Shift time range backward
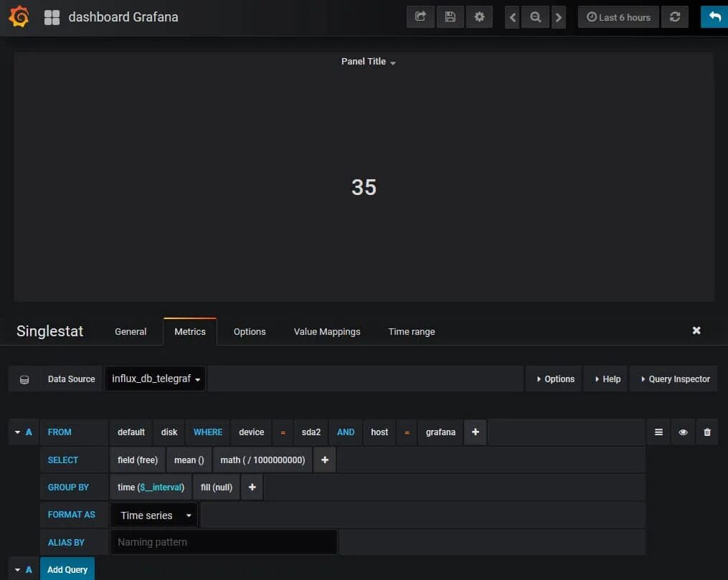The height and width of the screenshot is (580, 728). [512, 18]
